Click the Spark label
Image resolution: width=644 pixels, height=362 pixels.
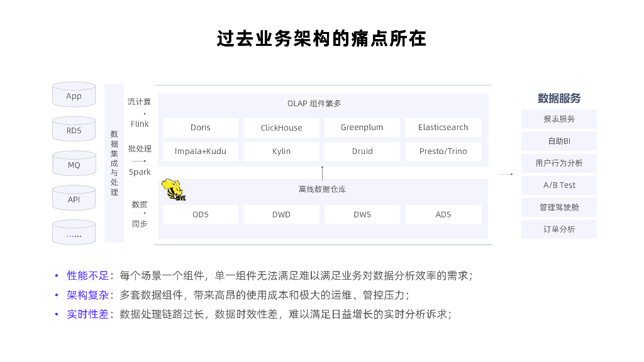point(140,172)
